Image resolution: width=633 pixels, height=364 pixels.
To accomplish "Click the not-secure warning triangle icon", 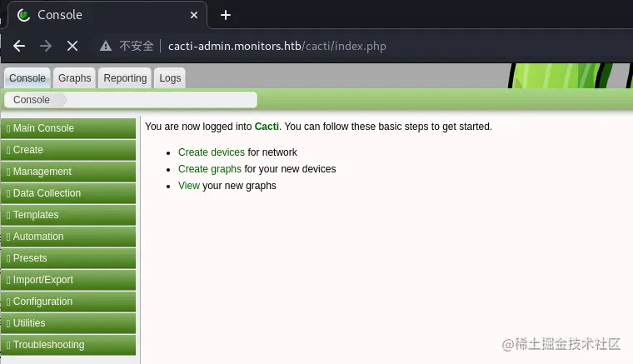I will pos(106,46).
